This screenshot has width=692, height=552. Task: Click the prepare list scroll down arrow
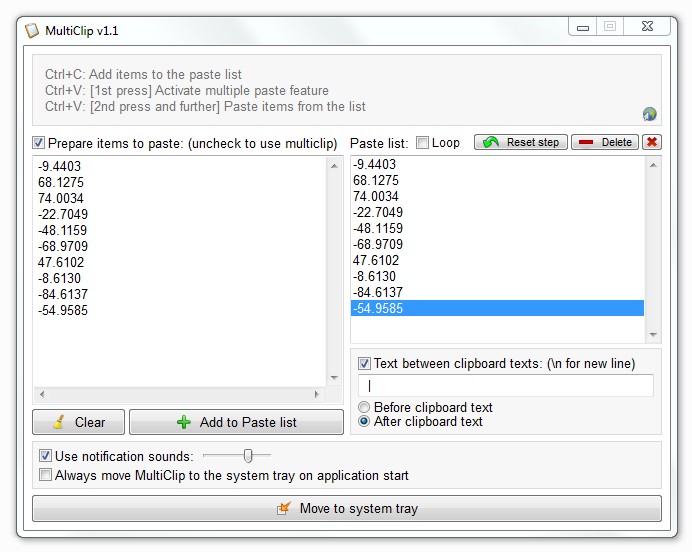[x=335, y=378]
